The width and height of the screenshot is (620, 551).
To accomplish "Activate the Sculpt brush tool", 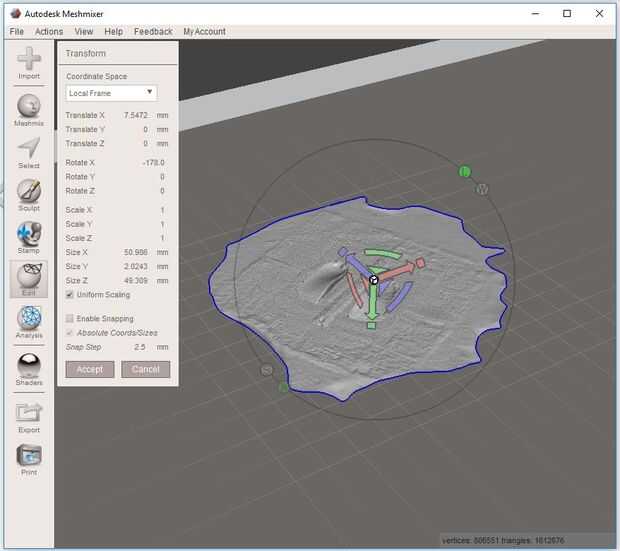I will point(29,192).
